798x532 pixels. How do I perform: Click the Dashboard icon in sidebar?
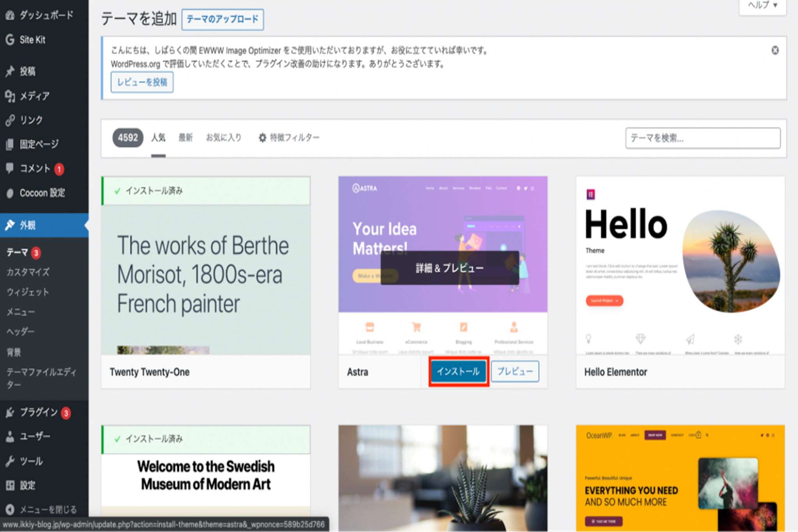click(x=10, y=16)
